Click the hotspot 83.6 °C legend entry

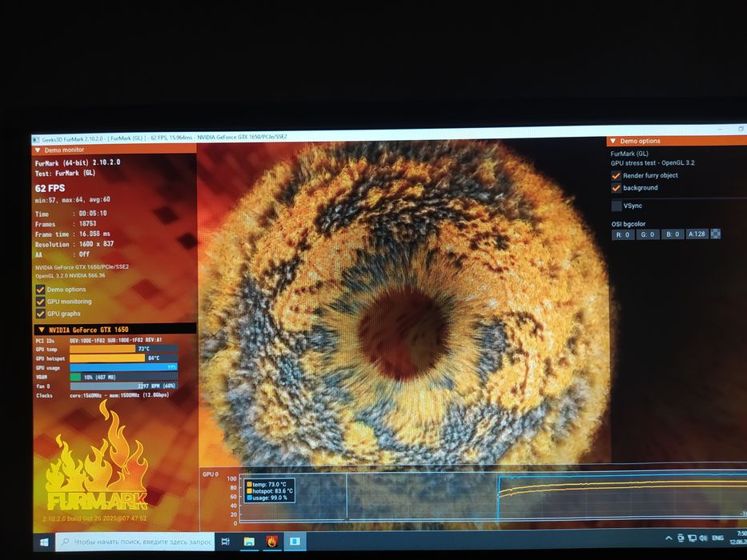(x=270, y=491)
